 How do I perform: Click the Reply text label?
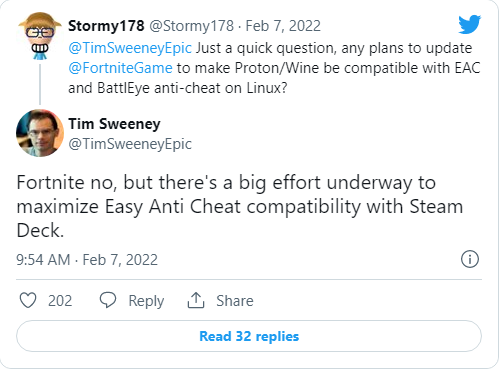[146, 301]
